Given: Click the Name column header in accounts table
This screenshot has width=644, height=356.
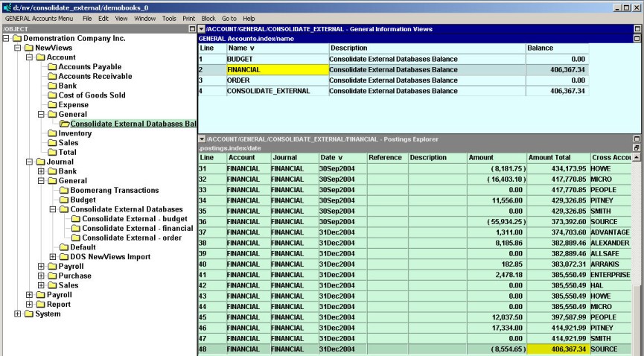Looking at the screenshot, I should click(x=277, y=48).
